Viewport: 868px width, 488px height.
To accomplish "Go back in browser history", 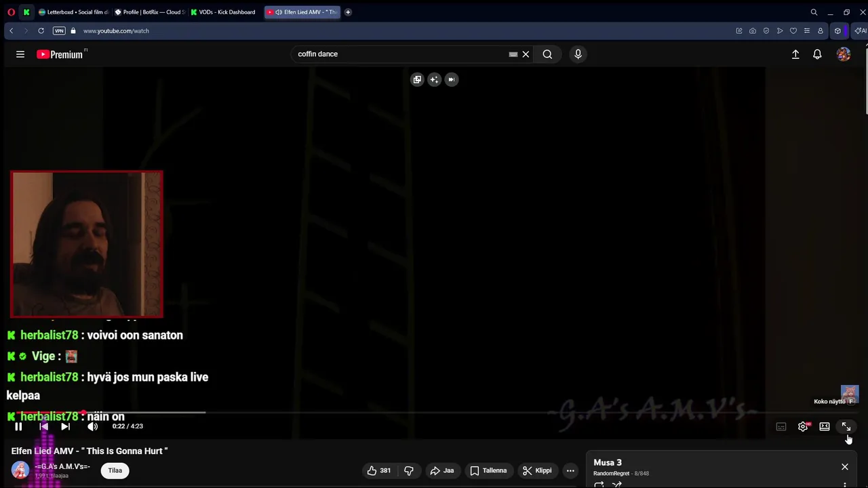I will (x=11, y=30).
